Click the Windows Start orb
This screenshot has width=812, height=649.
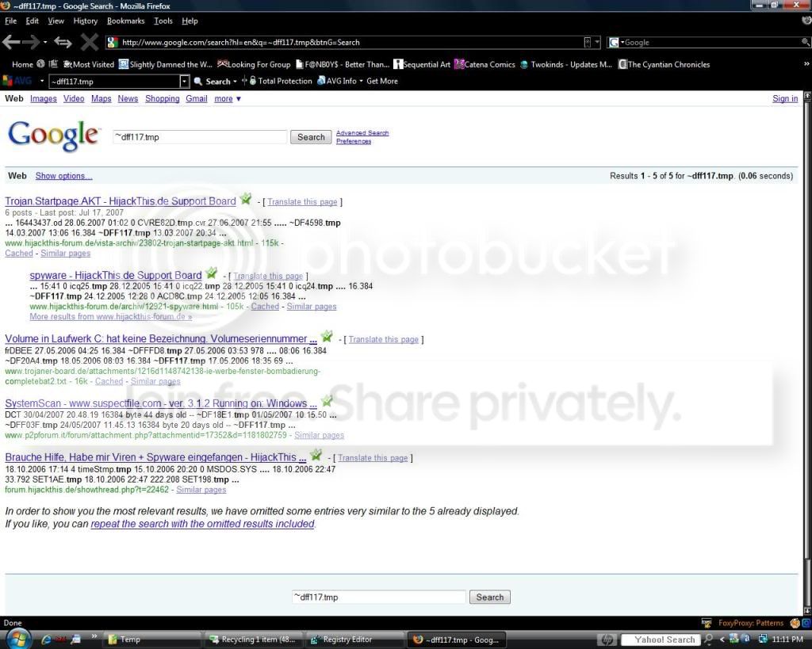[17, 639]
